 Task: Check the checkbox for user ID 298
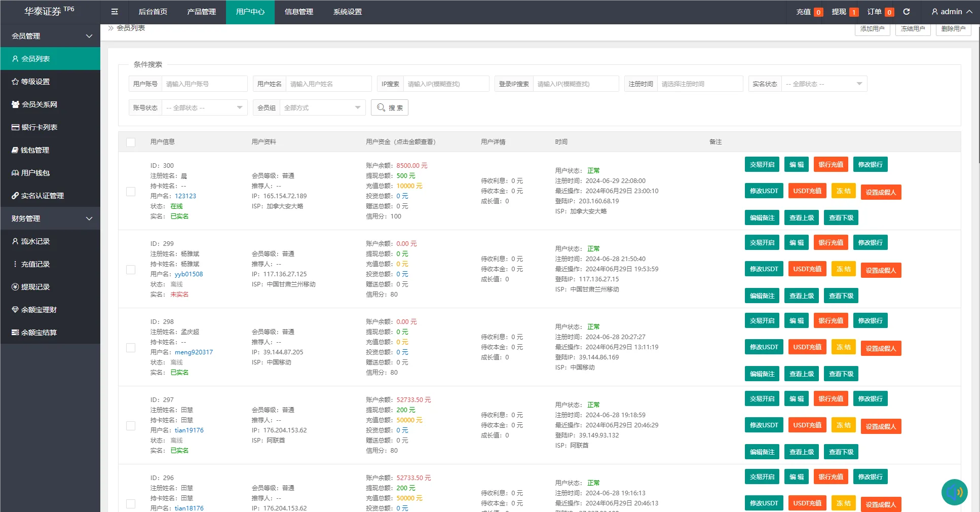[131, 348]
